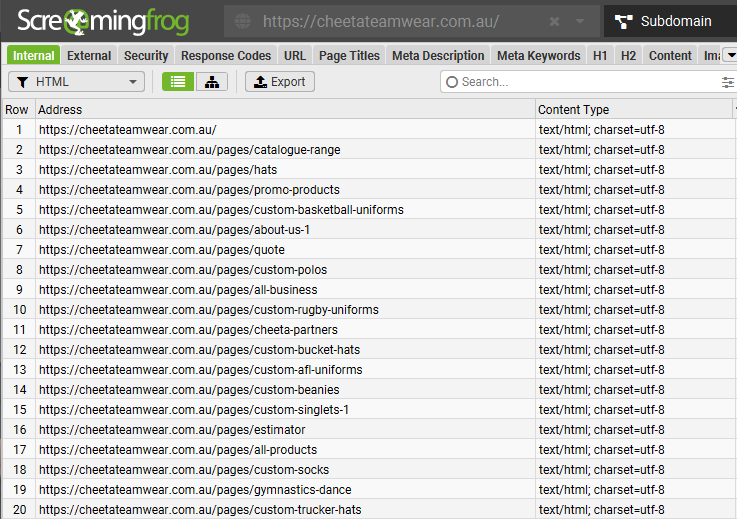Select the gymnastics-dance address row
This screenshot has height=519, width=737.
285,490
